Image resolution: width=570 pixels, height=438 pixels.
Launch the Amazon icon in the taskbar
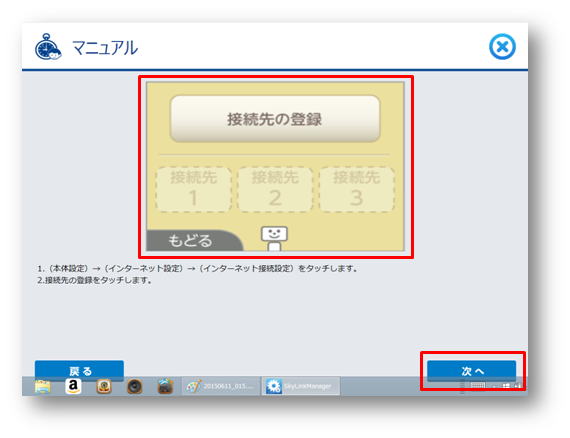pos(73,386)
